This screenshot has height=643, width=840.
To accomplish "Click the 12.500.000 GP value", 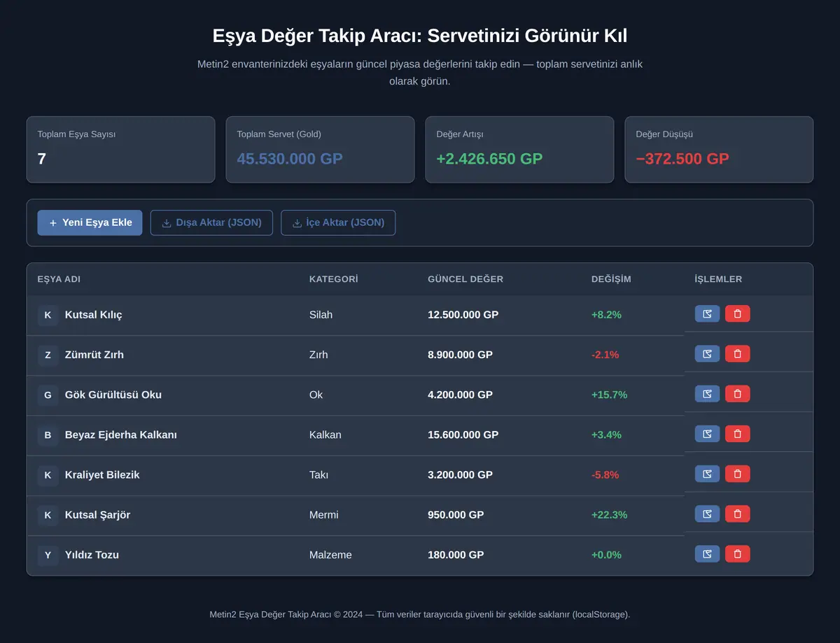I will (463, 315).
